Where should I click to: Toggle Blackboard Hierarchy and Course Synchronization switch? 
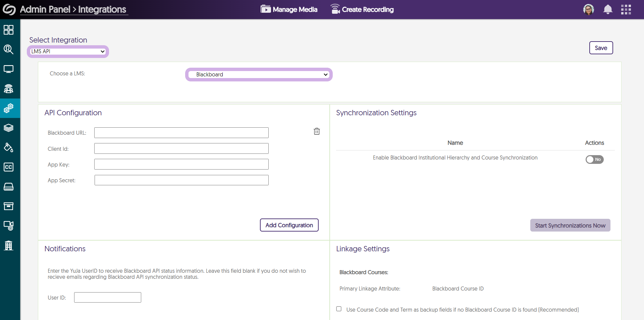click(x=595, y=159)
